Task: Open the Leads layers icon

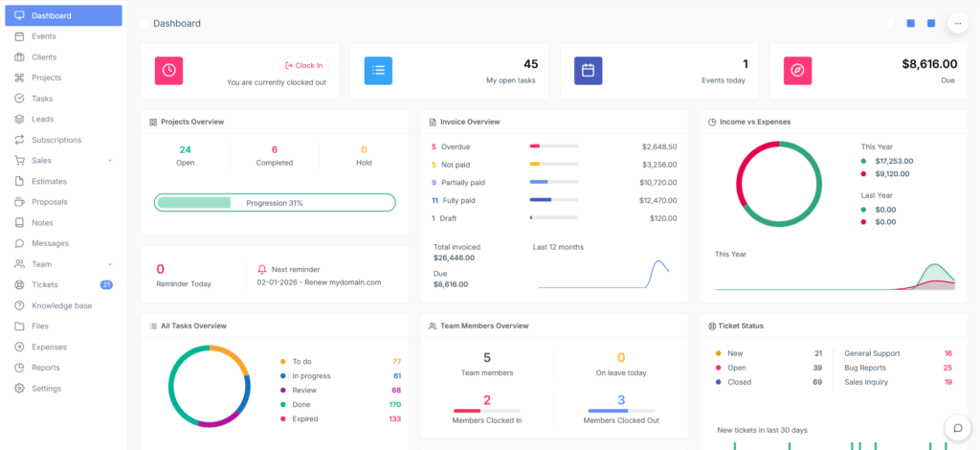Action: (20, 120)
